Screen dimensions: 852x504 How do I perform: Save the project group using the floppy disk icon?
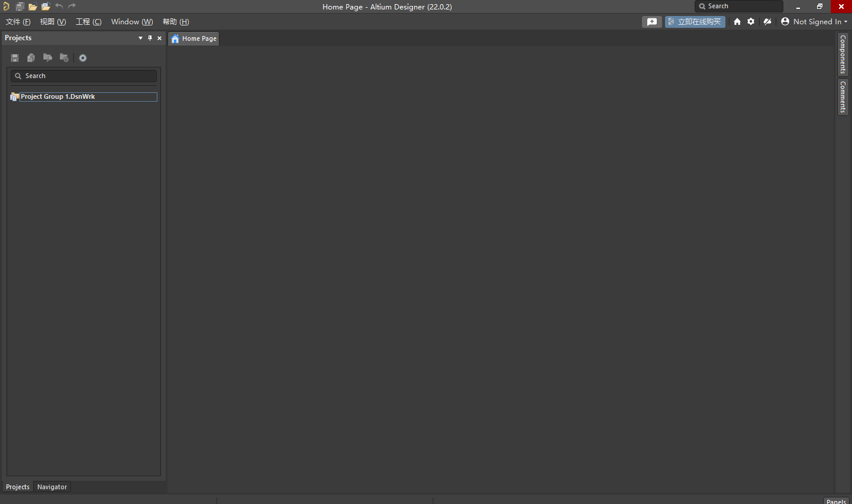click(x=14, y=57)
